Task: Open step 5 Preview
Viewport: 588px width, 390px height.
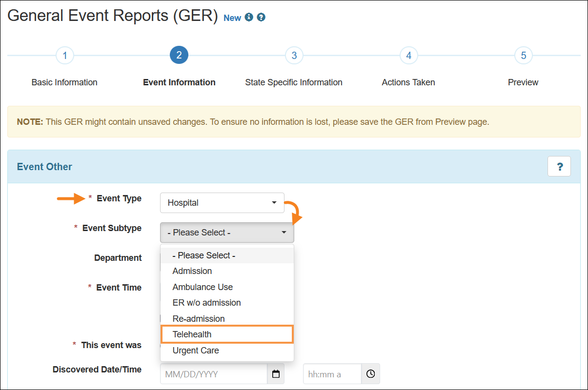Action: [x=523, y=55]
